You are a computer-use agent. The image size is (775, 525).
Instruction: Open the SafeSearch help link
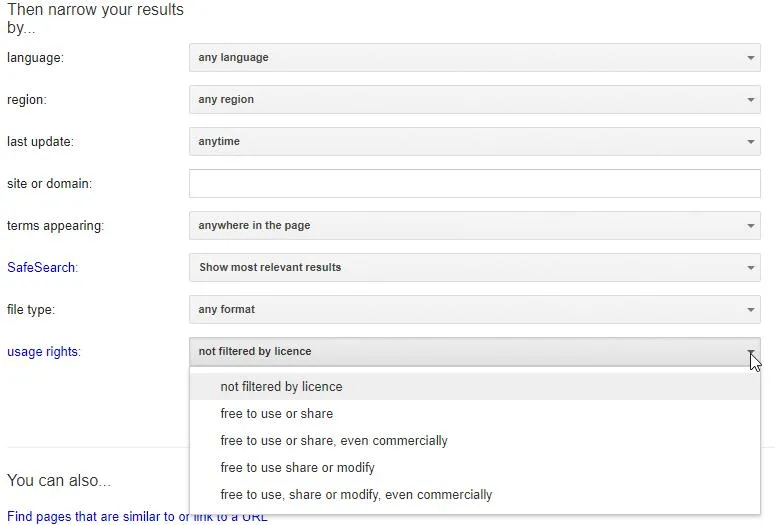point(42,267)
